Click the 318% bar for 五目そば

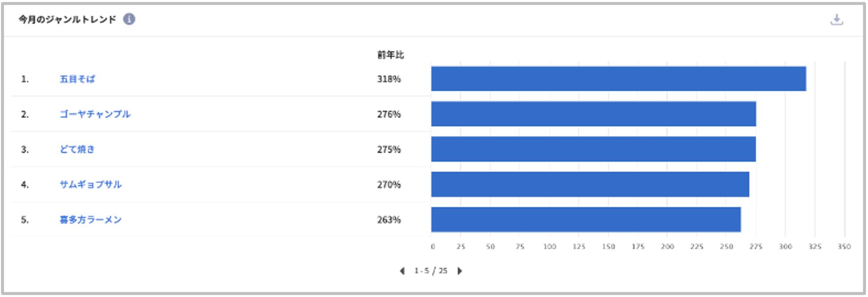[x=618, y=79]
